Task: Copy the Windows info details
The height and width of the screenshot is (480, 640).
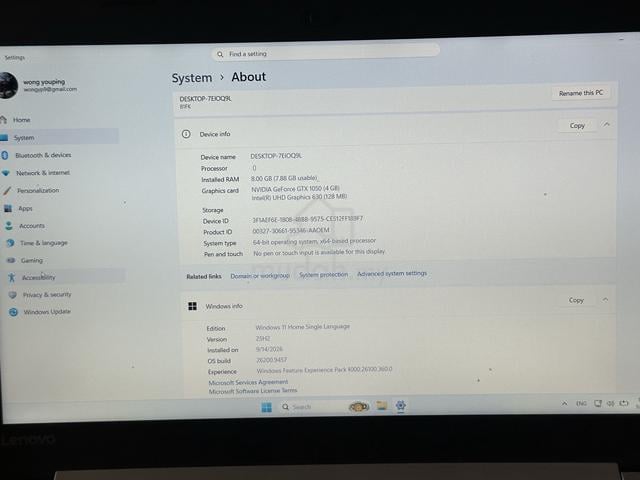Action: point(576,300)
